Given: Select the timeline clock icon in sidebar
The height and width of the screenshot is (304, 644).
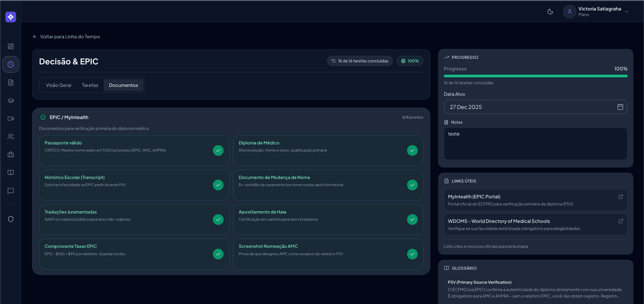Looking at the screenshot, I should click(10, 64).
